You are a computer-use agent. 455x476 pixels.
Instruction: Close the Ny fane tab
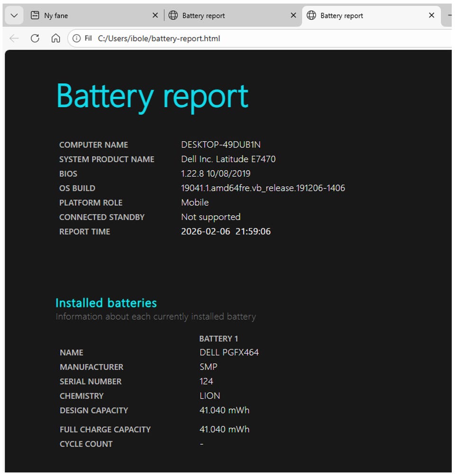click(155, 15)
